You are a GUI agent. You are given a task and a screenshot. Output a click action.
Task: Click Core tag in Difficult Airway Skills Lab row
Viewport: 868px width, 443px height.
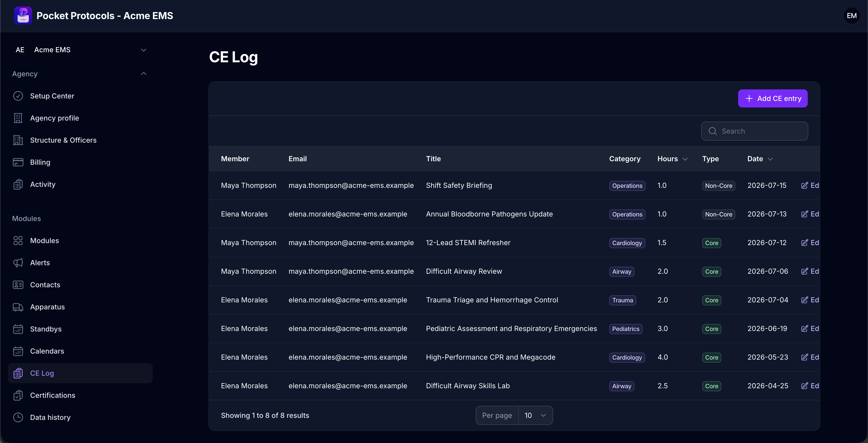click(x=712, y=386)
